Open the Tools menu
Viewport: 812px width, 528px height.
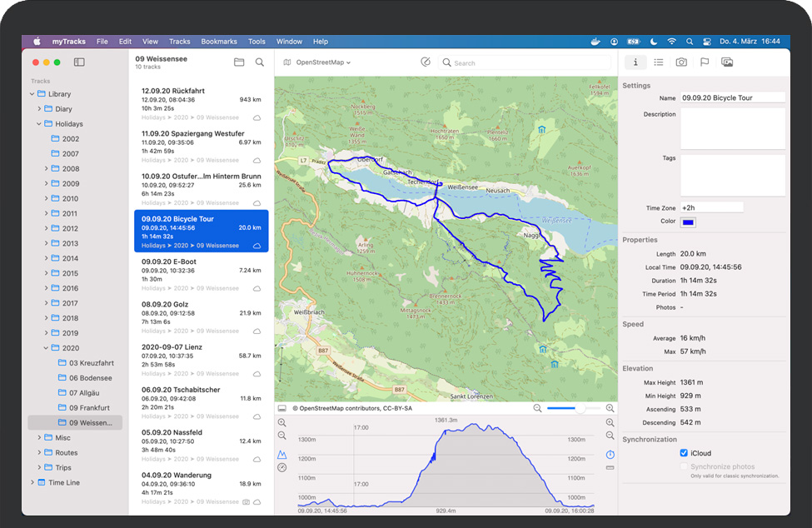click(257, 42)
